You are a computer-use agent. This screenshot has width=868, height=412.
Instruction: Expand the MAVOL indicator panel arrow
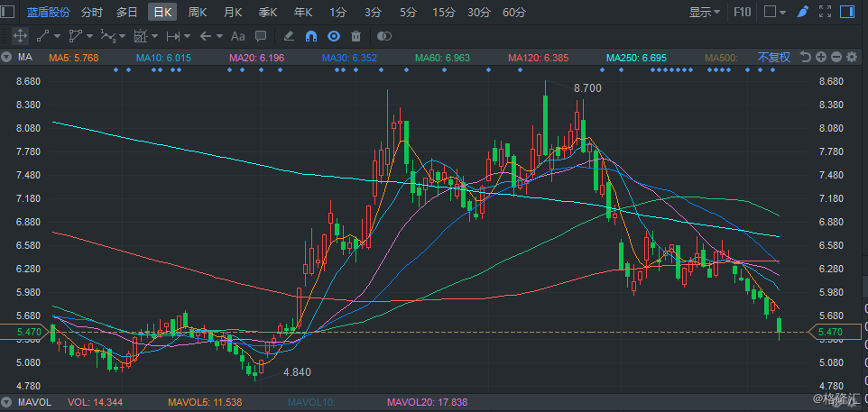pyautogui.click(x=7, y=402)
